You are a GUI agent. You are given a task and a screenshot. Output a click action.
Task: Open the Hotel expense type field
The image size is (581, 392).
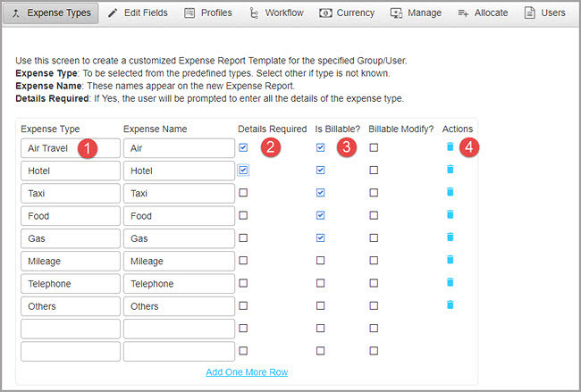click(x=71, y=171)
